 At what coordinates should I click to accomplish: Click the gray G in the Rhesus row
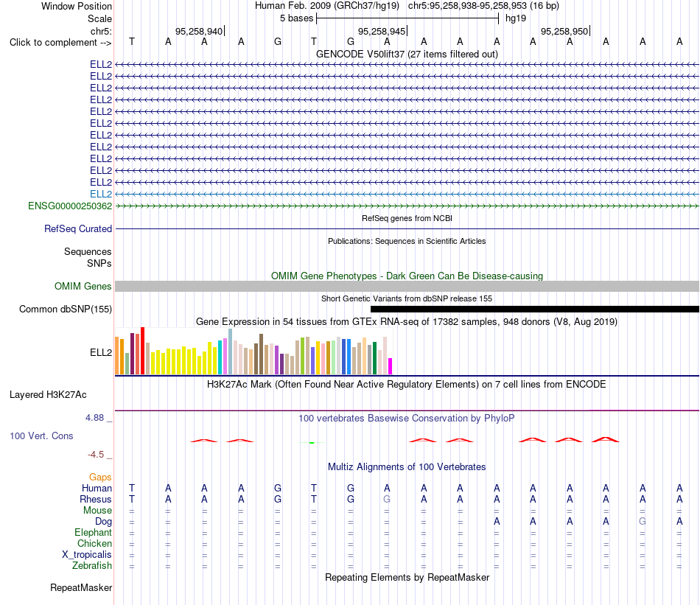pos(387,499)
